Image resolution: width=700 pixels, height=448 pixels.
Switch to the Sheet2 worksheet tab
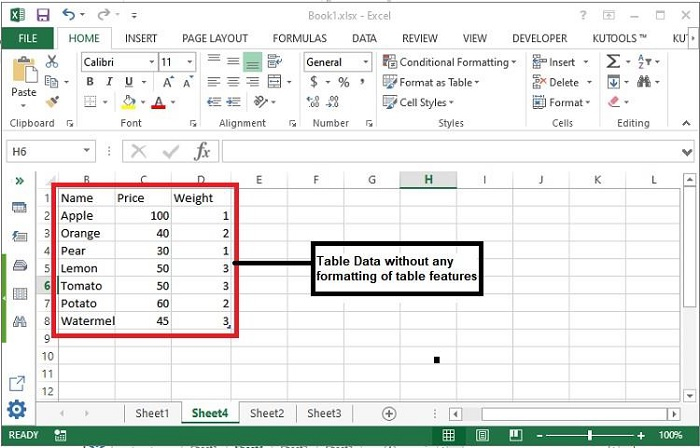pos(267,413)
